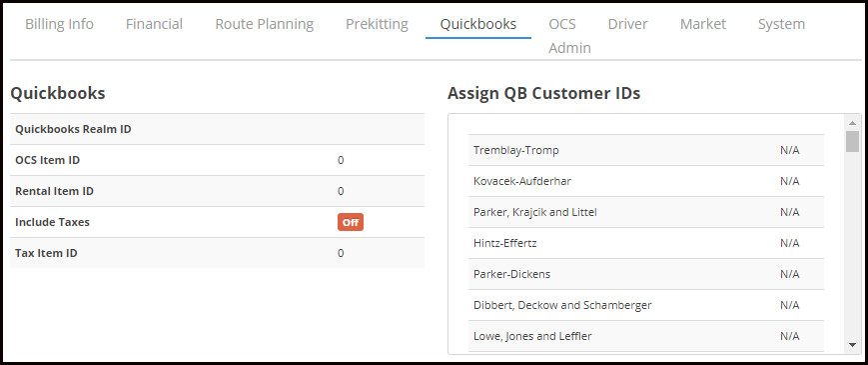
Task: Open the Market tab
Action: [x=703, y=24]
